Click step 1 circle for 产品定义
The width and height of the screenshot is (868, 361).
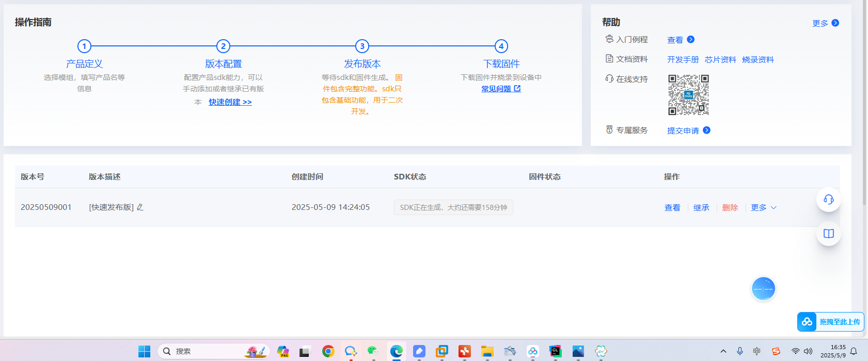(84, 46)
